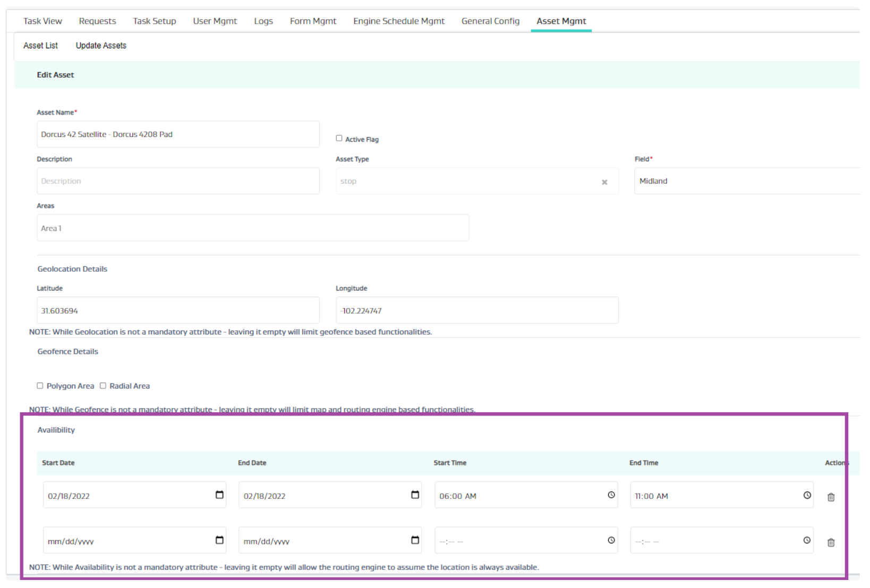Viewport: 870px width, 588px height.
Task: Click clock icon in empty Start Time field
Action: tap(611, 540)
